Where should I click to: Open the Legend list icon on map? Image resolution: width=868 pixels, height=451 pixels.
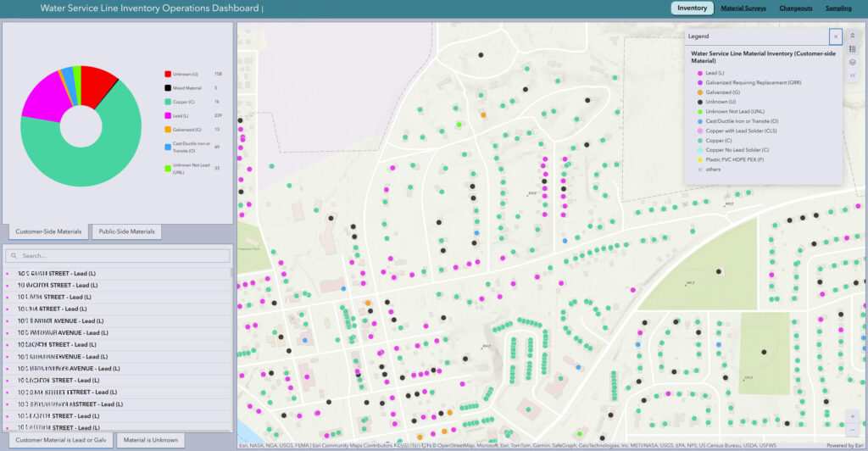pyautogui.click(x=853, y=49)
